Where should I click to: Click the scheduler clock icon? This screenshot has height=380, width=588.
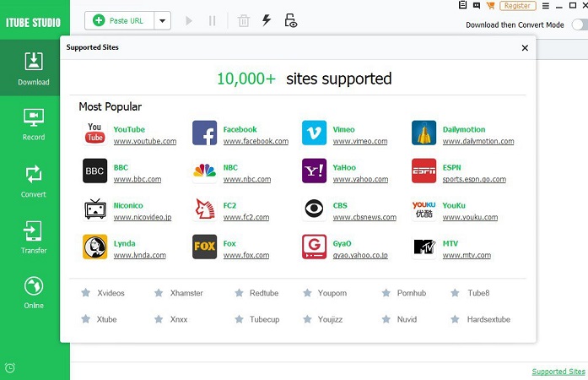coord(10,367)
